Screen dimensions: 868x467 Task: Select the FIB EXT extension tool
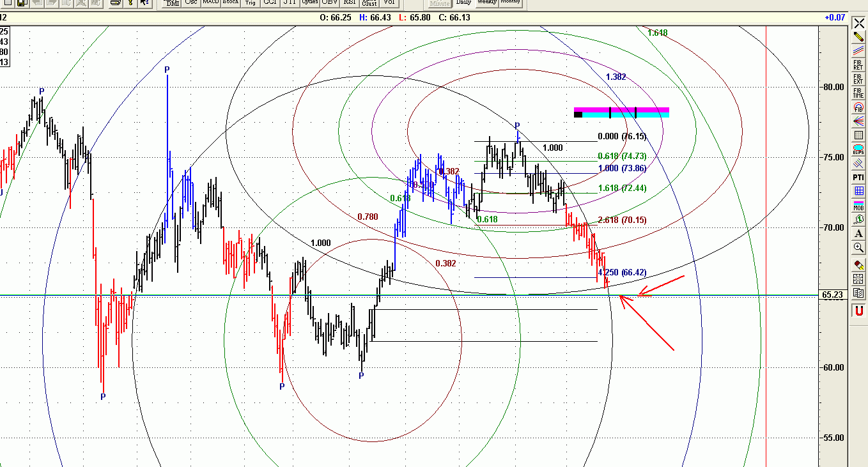click(x=858, y=79)
